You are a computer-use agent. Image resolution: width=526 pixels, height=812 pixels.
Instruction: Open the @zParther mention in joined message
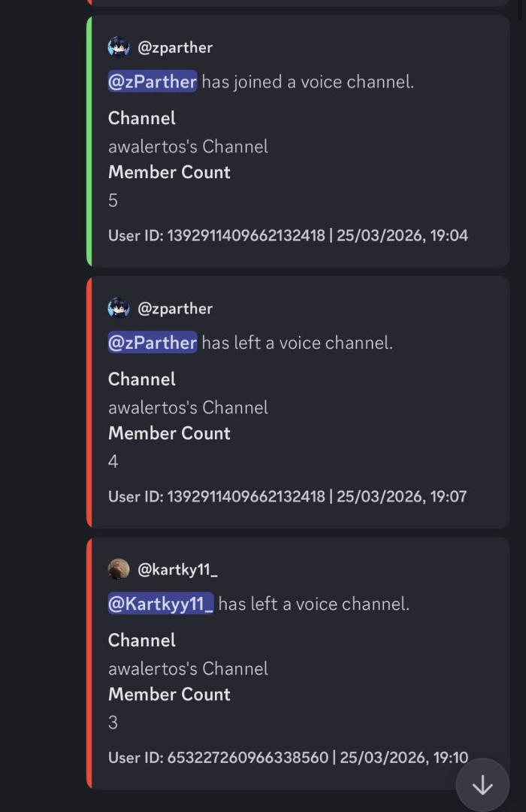(153, 81)
